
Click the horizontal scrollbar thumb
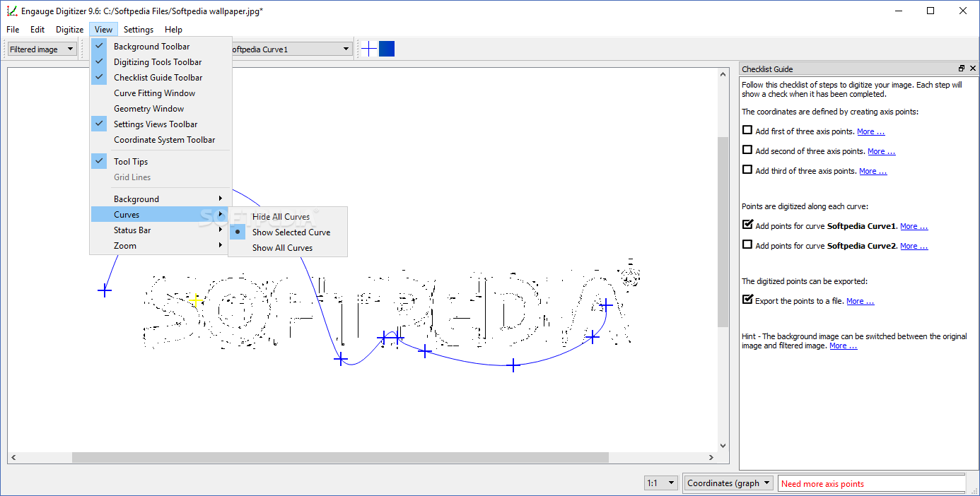click(340, 458)
